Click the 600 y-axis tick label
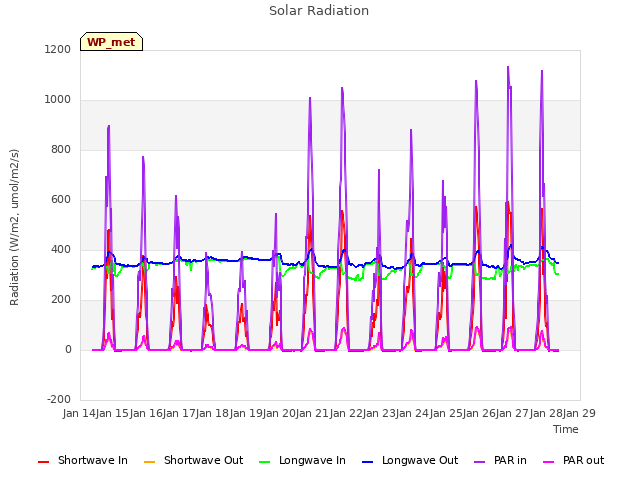The image size is (640, 480). (61, 200)
